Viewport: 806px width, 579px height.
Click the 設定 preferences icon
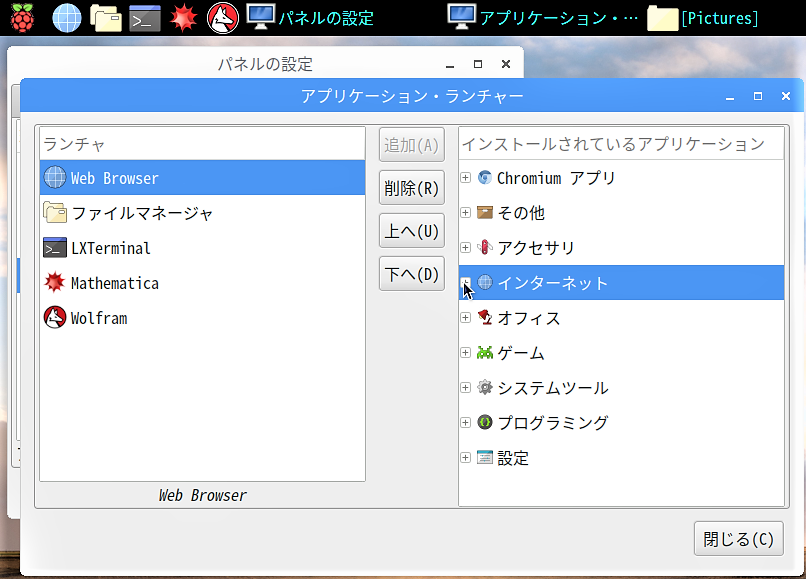pyautogui.click(x=485, y=457)
